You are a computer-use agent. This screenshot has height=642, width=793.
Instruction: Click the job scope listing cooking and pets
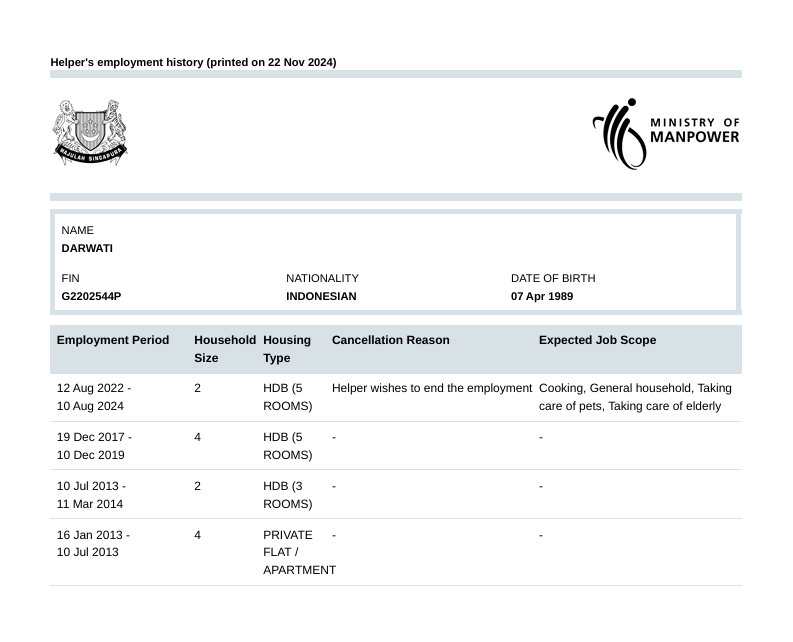tap(635, 397)
